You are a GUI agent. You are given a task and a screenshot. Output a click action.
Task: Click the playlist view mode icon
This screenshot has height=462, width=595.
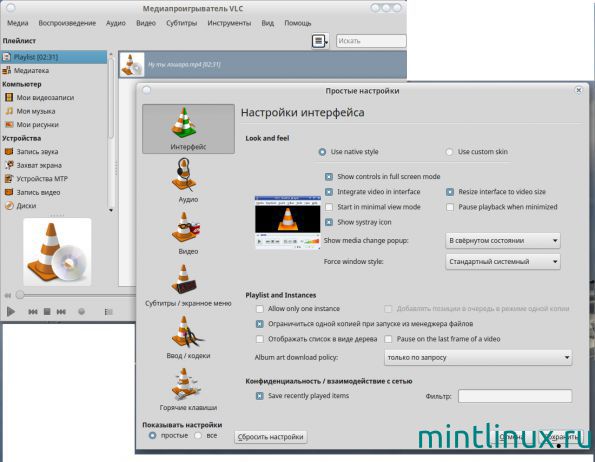pyautogui.click(x=320, y=41)
